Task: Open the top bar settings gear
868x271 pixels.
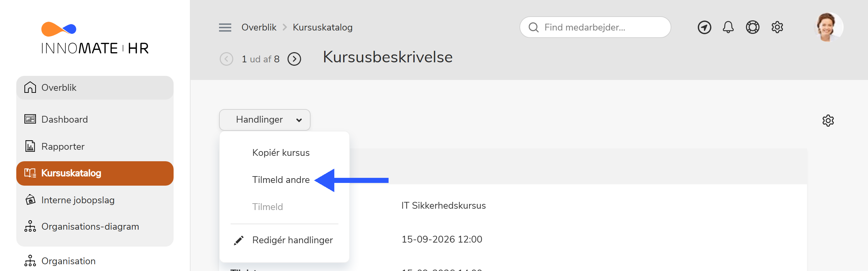Action: click(x=777, y=27)
